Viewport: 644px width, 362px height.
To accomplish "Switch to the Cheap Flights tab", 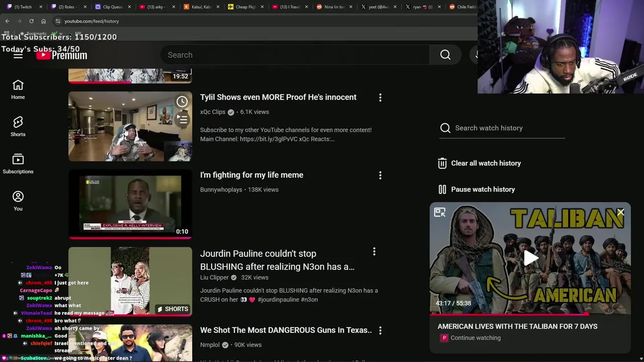I will point(246,7).
